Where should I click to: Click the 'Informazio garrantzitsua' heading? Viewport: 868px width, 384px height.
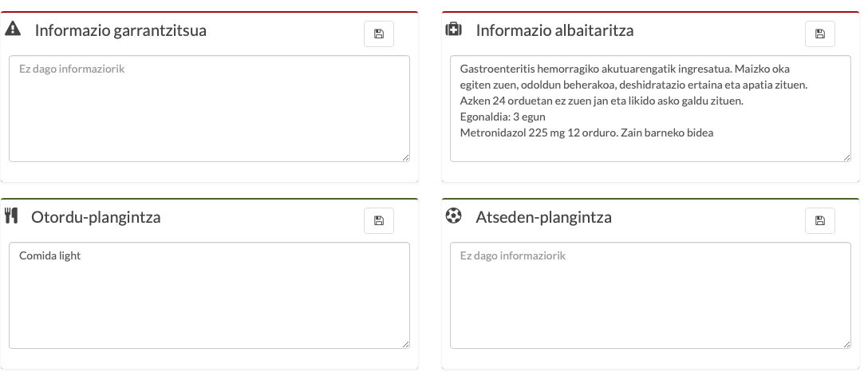click(120, 30)
